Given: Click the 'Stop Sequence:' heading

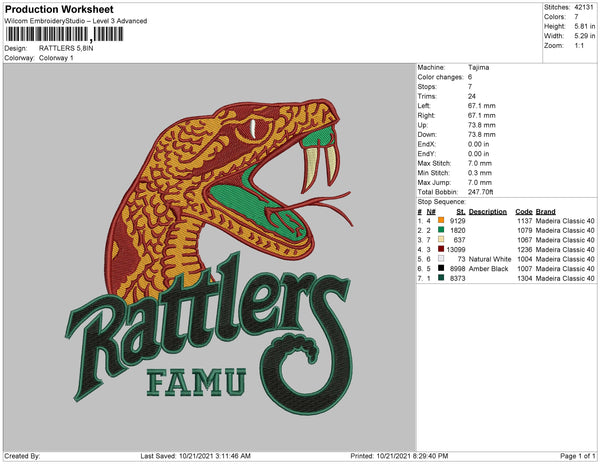Looking at the screenshot, I should coord(442,202).
